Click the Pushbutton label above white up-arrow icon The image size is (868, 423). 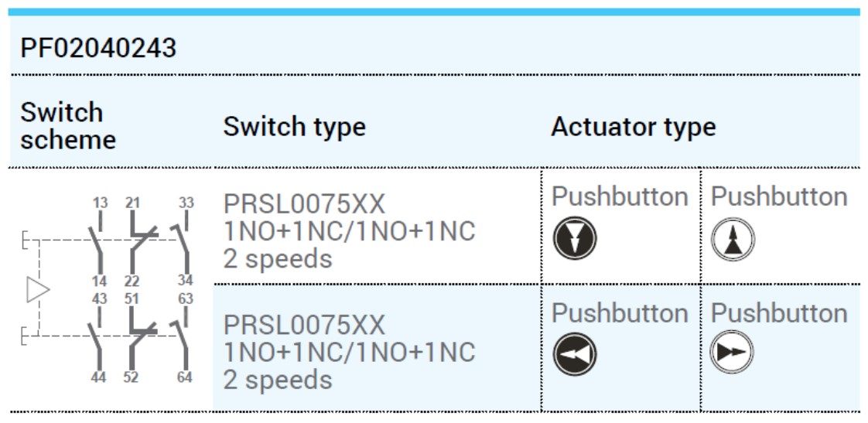point(779,197)
